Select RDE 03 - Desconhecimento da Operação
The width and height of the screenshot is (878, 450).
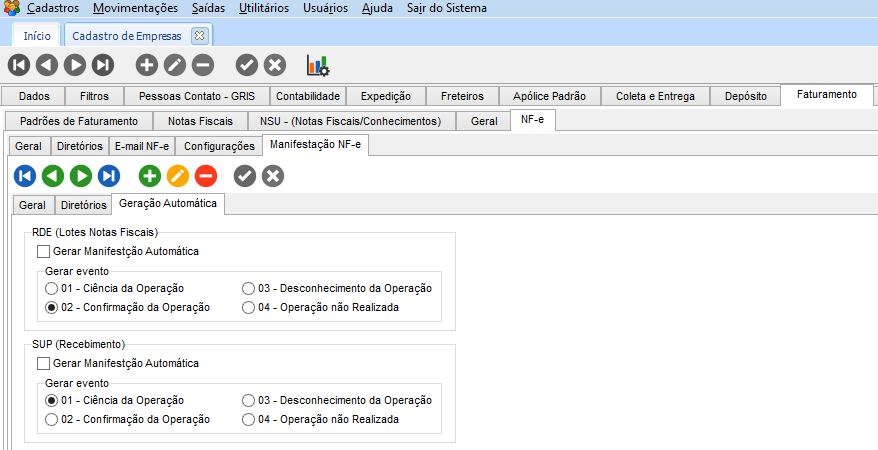(x=248, y=288)
